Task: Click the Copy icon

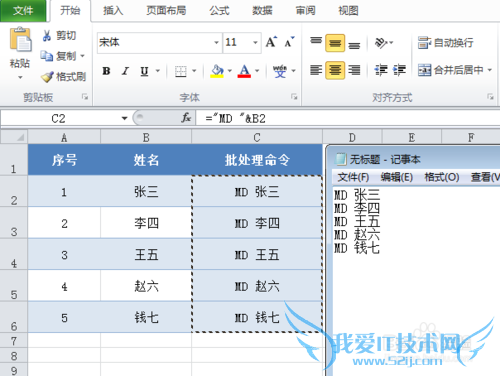Action: (x=47, y=56)
